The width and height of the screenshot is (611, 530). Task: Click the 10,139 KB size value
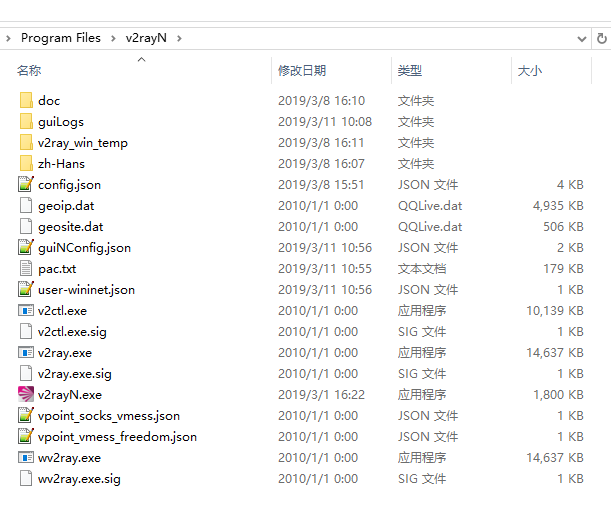pos(555,311)
